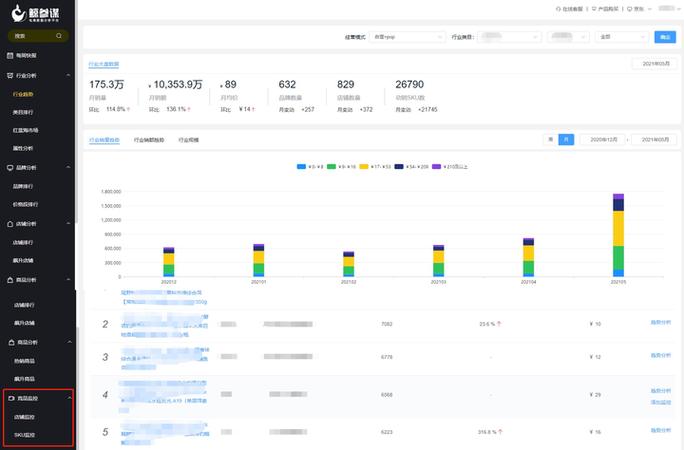This screenshot has height=450, width=684.
Task: Open 店铺监控 in the sidebar
Action: pyautogui.click(x=24, y=417)
